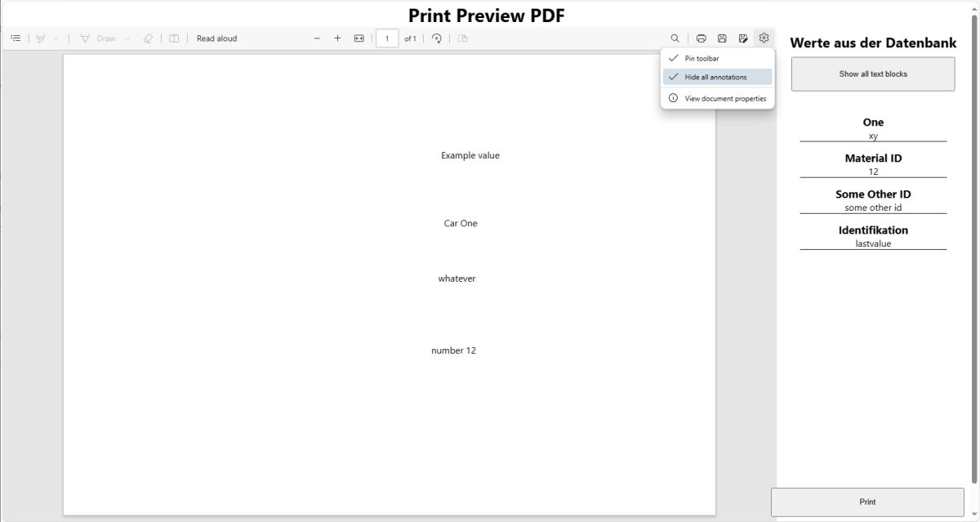980x522 pixels.
Task: Open the search magnifier icon
Action: coord(675,38)
